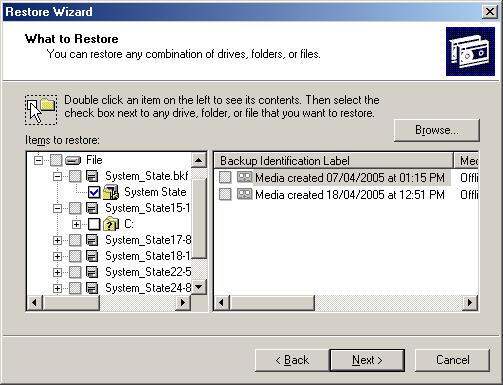Select the System_State.bkf backup file icon
The width and height of the screenshot is (503, 385).
pyautogui.click(x=92, y=176)
